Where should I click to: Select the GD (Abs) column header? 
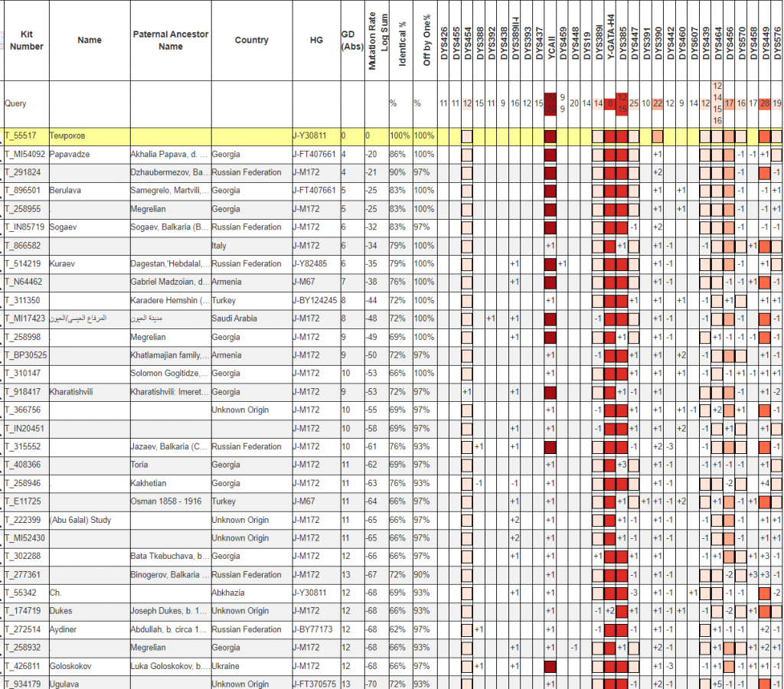pyautogui.click(x=348, y=41)
